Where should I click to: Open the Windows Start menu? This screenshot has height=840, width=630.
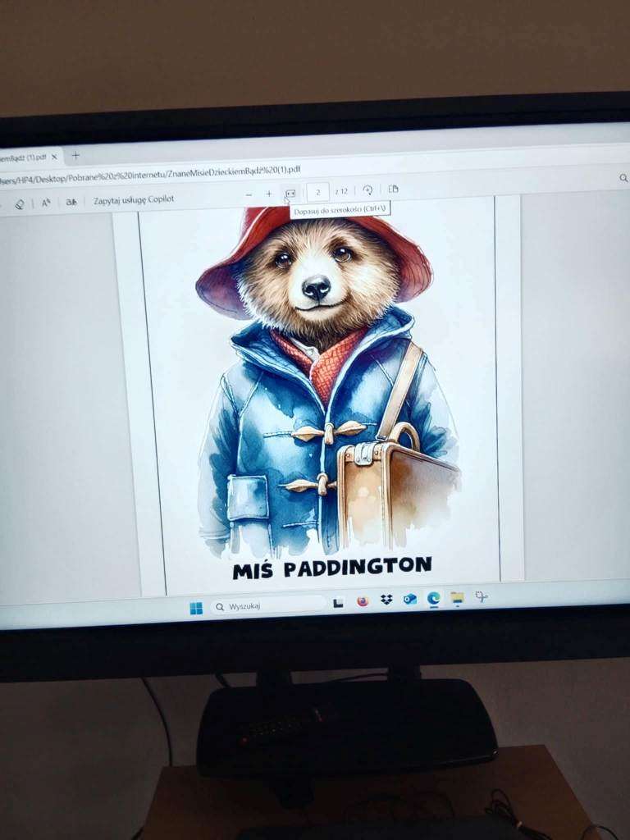coord(196,609)
